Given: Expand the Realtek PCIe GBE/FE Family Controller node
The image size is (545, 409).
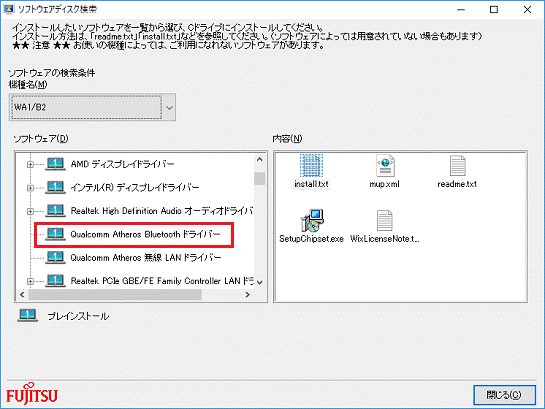Looking at the screenshot, I should click(30, 281).
